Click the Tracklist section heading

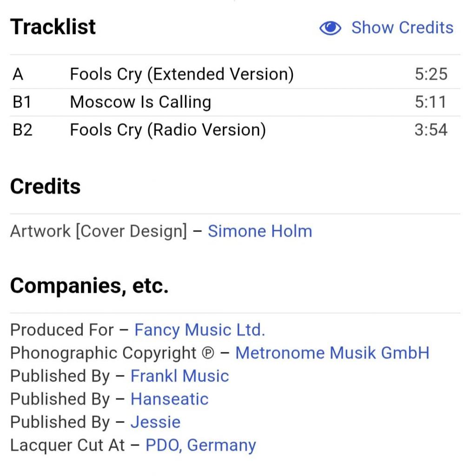53,27
